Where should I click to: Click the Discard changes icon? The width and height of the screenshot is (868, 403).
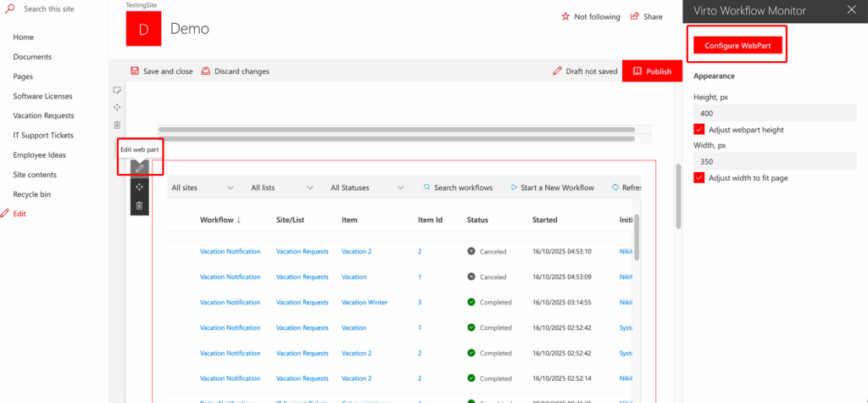point(206,71)
